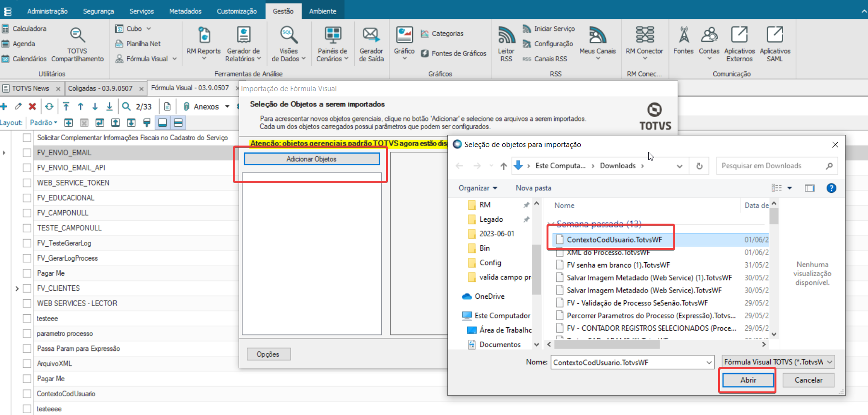The height and width of the screenshot is (415, 868).
Task: Go to last record arrow
Action: click(x=109, y=107)
